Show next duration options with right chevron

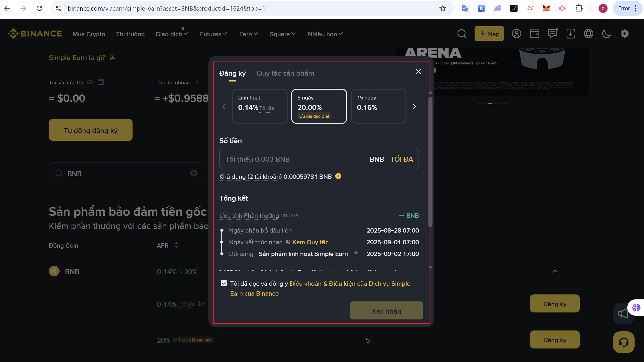coord(414,107)
